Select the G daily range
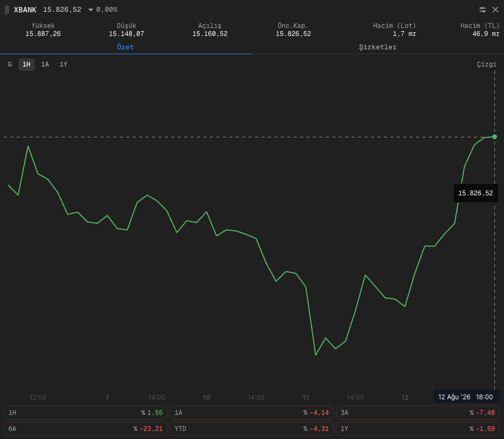Viewport: 504px width, 439px height. pos(10,64)
